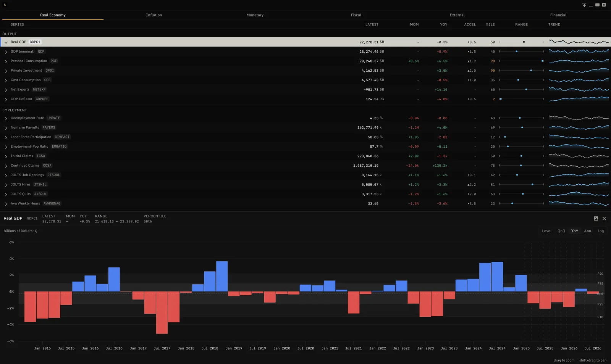Image resolution: width=611 pixels, height=364 pixels.
Task: Click the JOLTS Hires trend sparkline
Action: [x=579, y=185]
